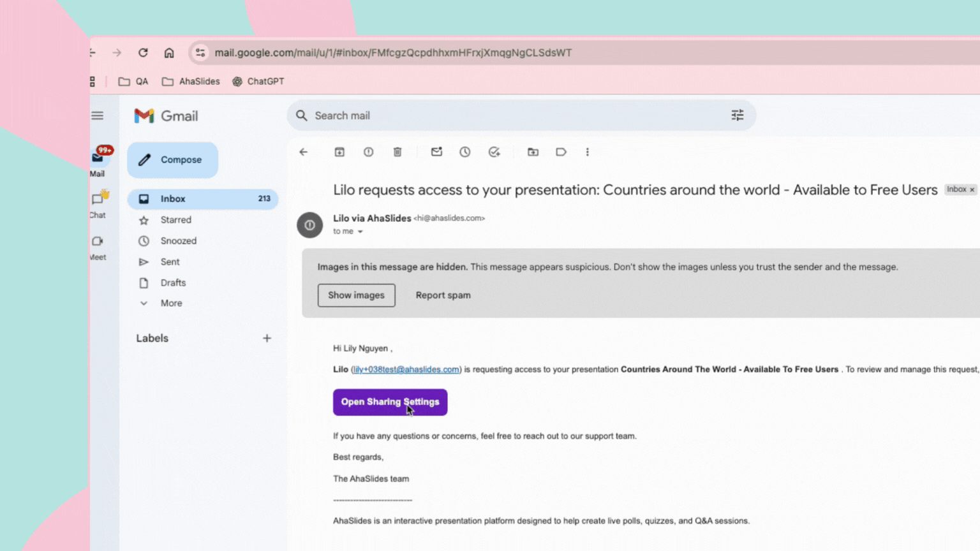Open the Gmail main menu hamburger
This screenshot has height=551, width=980.
click(x=97, y=115)
